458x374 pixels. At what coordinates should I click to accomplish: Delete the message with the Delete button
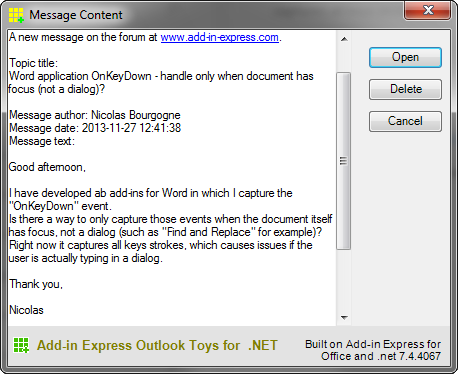405,89
